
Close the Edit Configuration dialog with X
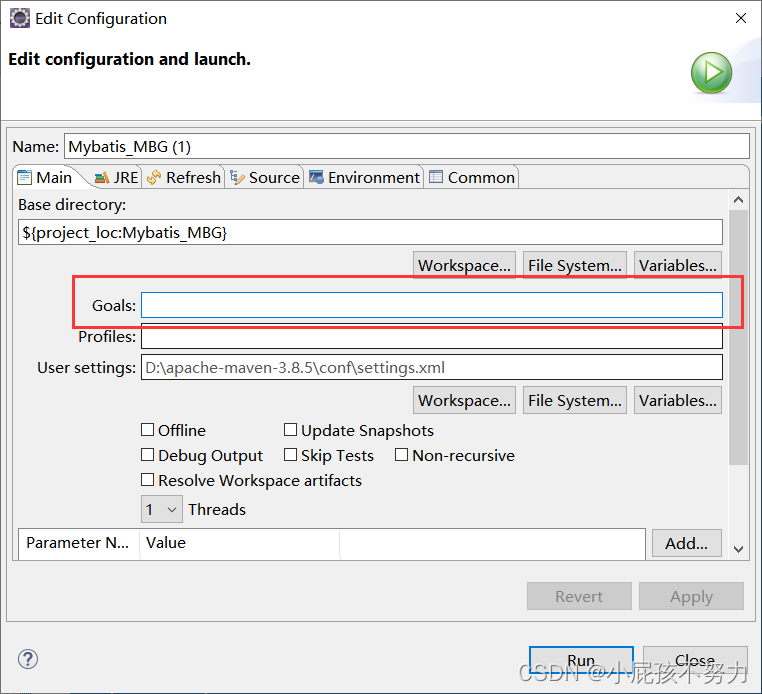[741, 18]
